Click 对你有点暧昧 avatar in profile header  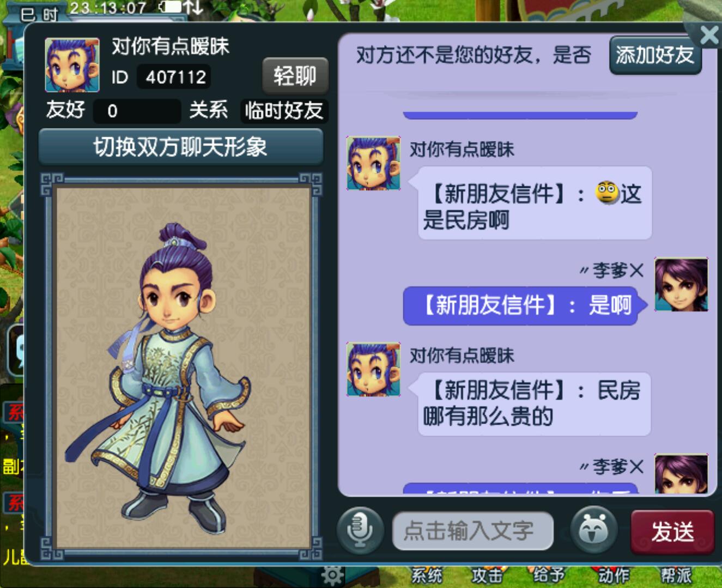(x=72, y=65)
